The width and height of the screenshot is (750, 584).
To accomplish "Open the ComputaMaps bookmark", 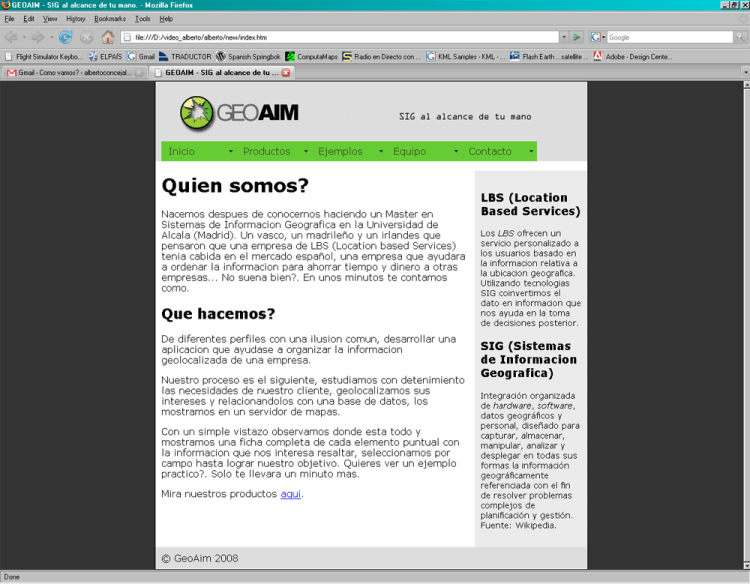I will click(311, 56).
